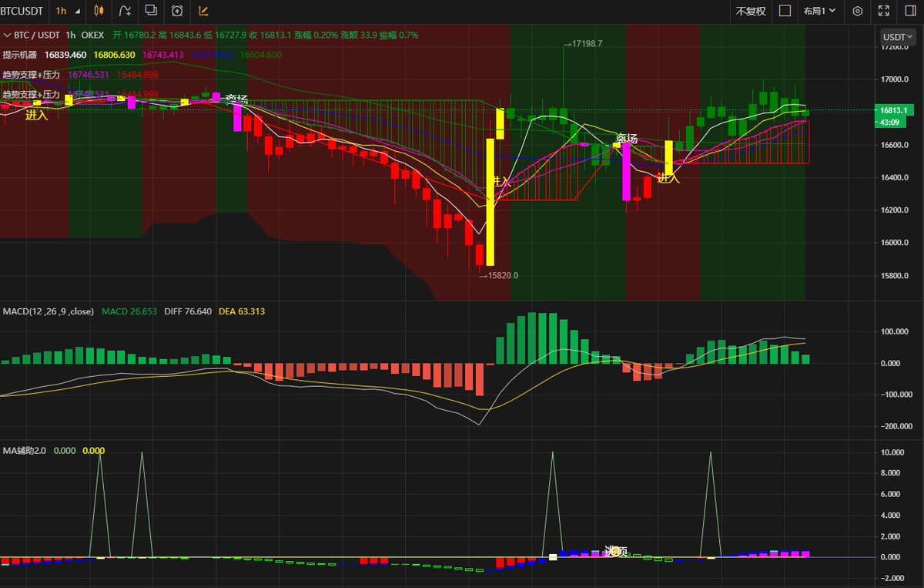Toggle the right sidebar panel icon
924x588 pixels.
[909, 11]
